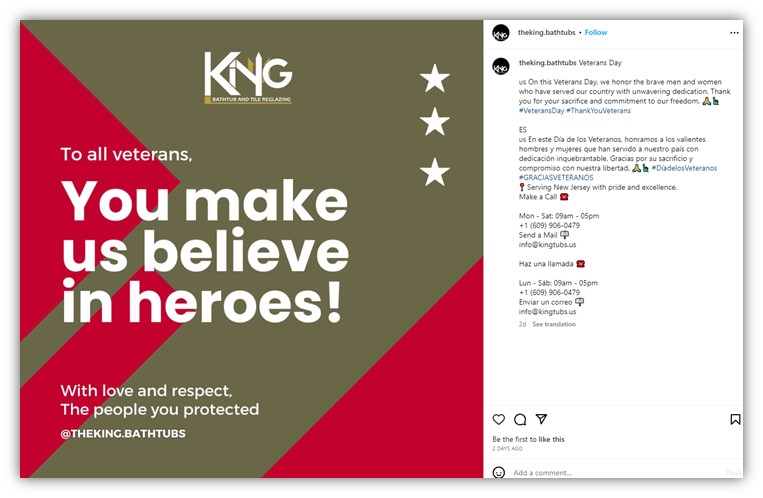Viewport: 763px width, 498px height.
Task: Open emoji picker smiley icon
Action: (498, 472)
